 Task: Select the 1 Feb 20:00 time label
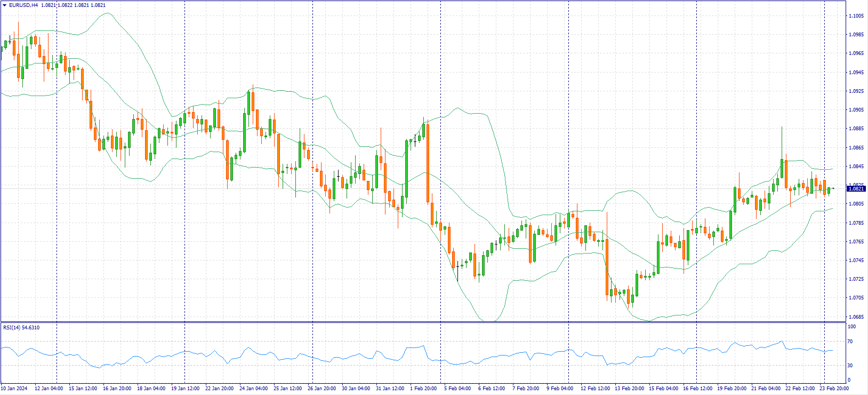[423, 389]
